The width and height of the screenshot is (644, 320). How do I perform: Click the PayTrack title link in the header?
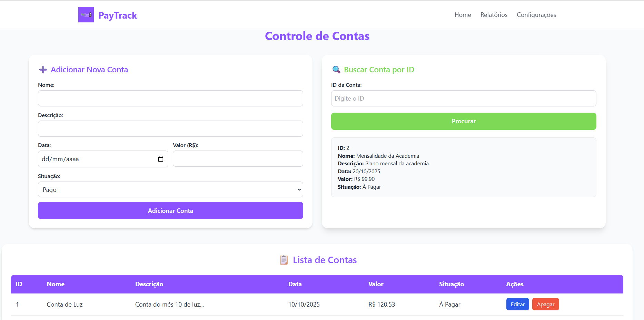click(x=118, y=15)
